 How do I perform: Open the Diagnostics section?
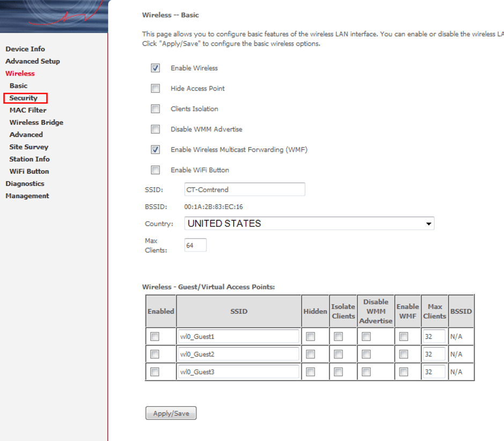25,183
